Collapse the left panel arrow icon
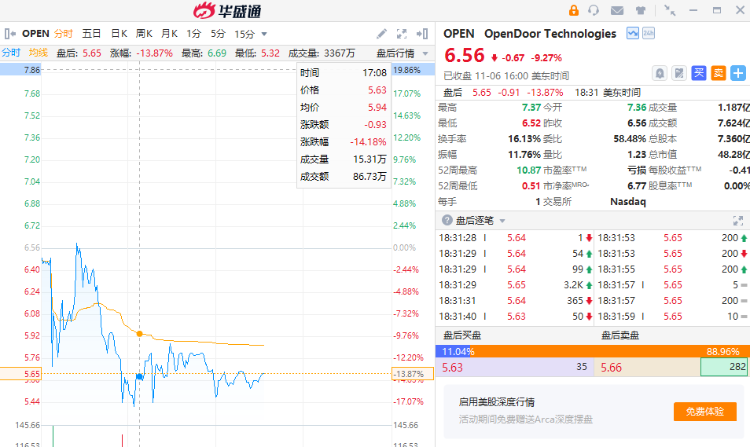Viewport: 750px width, 447px height. 10,33
